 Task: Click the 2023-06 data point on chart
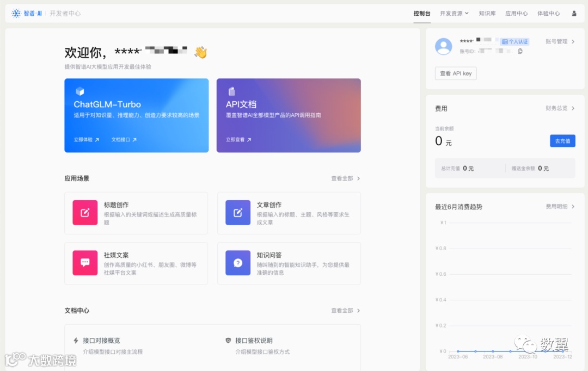coord(458,351)
